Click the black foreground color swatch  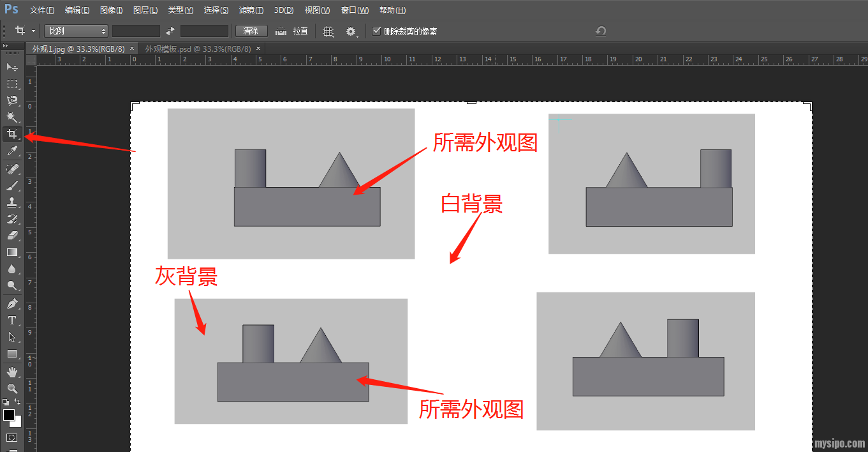coord(9,415)
